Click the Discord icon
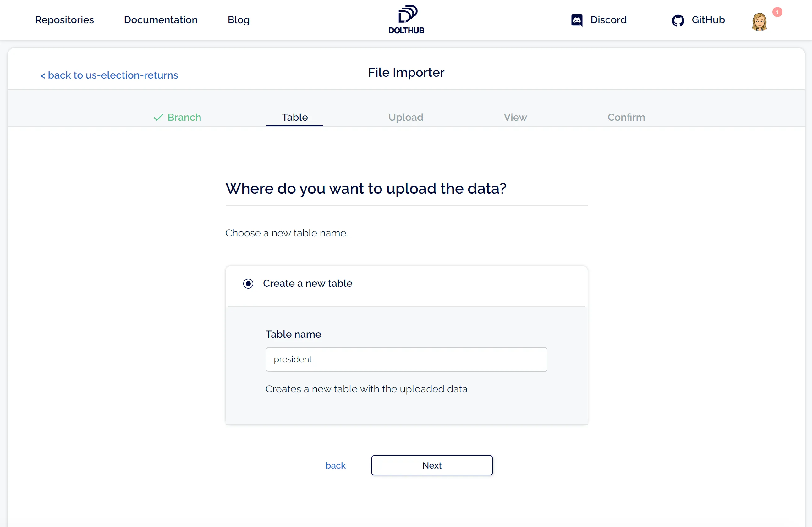The image size is (812, 527). coord(577,20)
